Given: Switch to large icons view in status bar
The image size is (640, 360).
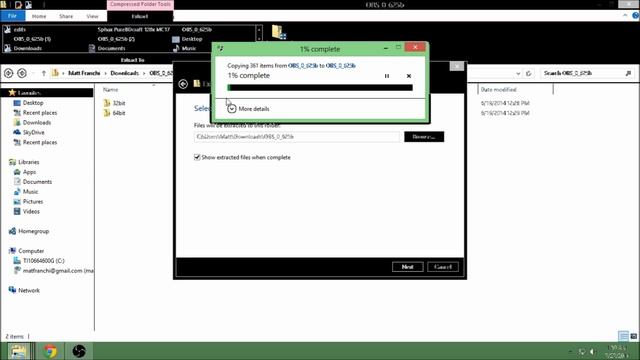Looking at the screenshot, I should point(633,336).
